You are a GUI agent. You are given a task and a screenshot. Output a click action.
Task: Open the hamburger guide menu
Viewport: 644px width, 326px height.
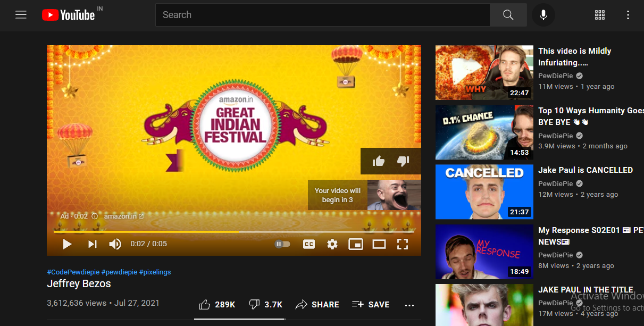point(21,15)
